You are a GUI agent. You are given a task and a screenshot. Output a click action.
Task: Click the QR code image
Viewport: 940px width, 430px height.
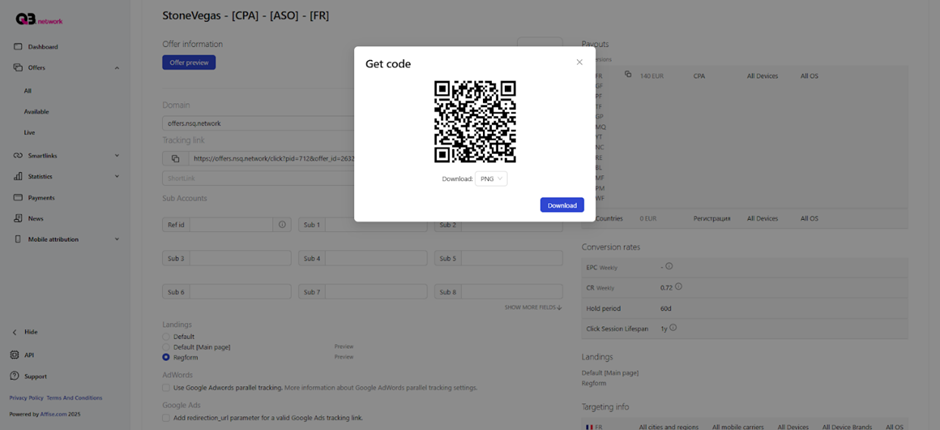click(475, 122)
